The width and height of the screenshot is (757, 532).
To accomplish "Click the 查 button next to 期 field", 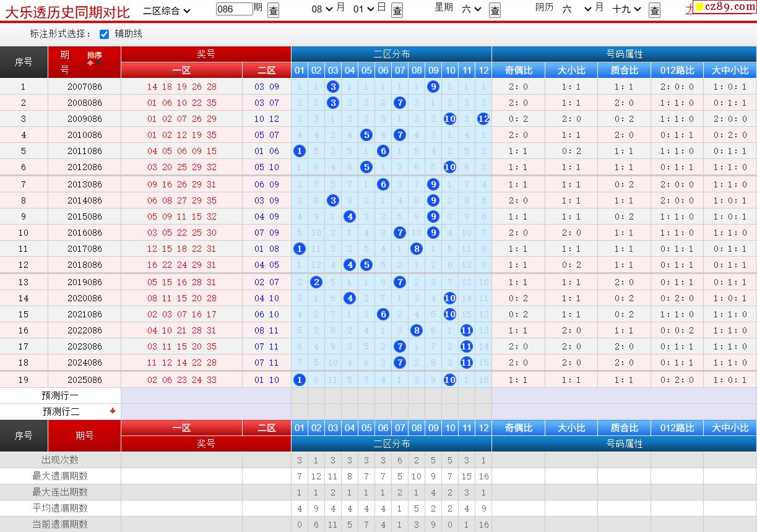I will tap(273, 10).
